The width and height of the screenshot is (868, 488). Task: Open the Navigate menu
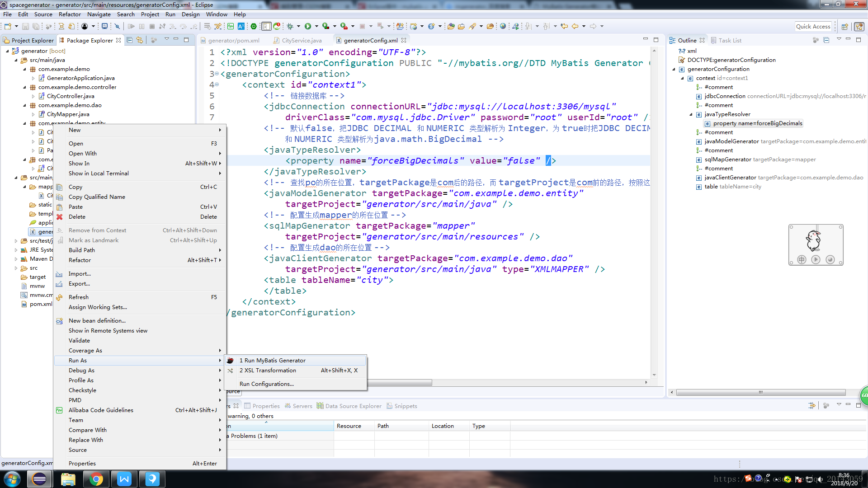tap(99, 14)
